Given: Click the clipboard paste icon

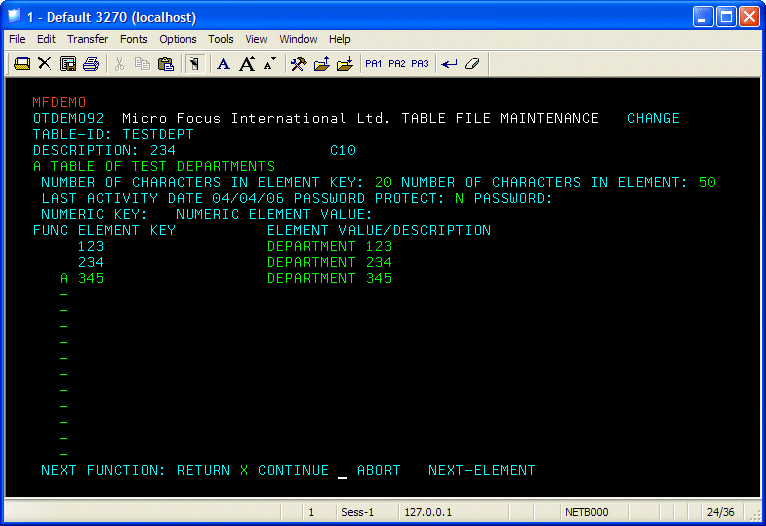Looking at the screenshot, I should pos(166,63).
